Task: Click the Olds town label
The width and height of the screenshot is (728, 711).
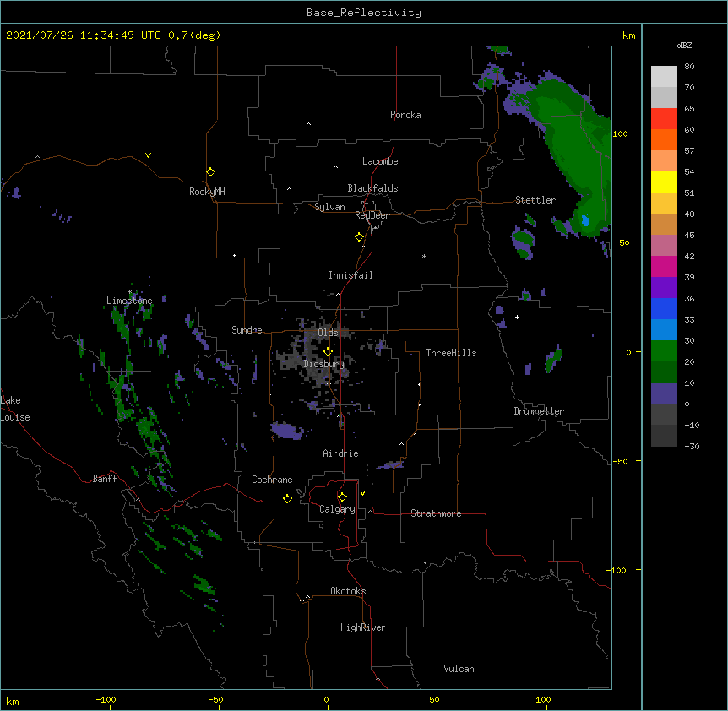Action: click(x=328, y=333)
